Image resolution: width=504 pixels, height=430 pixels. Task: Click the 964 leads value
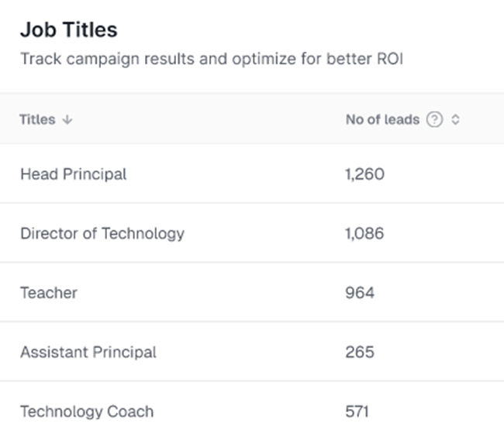360,293
